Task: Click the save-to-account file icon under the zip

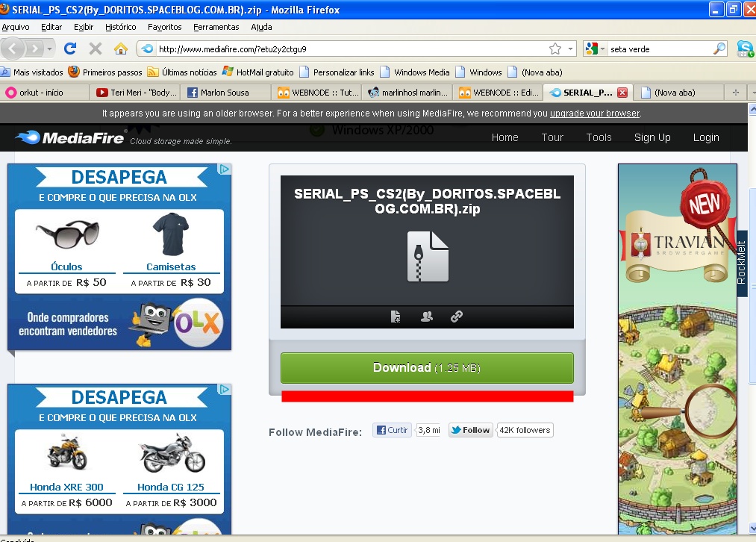Action: click(x=396, y=317)
